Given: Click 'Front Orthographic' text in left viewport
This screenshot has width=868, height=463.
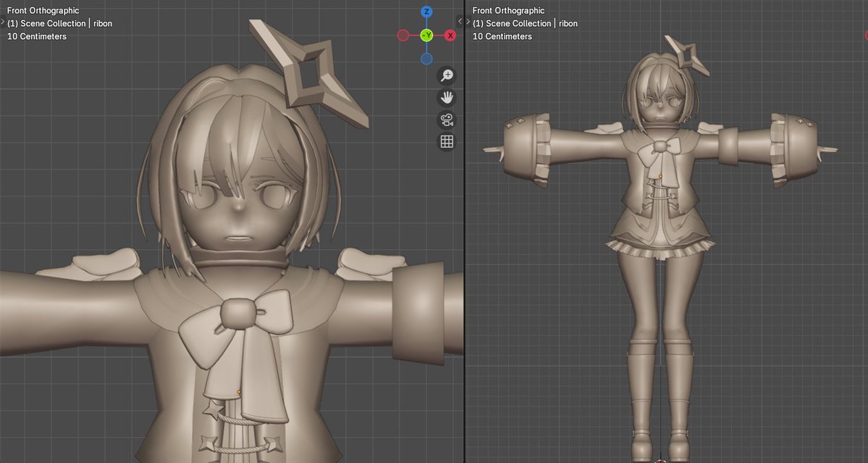Looking at the screenshot, I should click(43, 11).
